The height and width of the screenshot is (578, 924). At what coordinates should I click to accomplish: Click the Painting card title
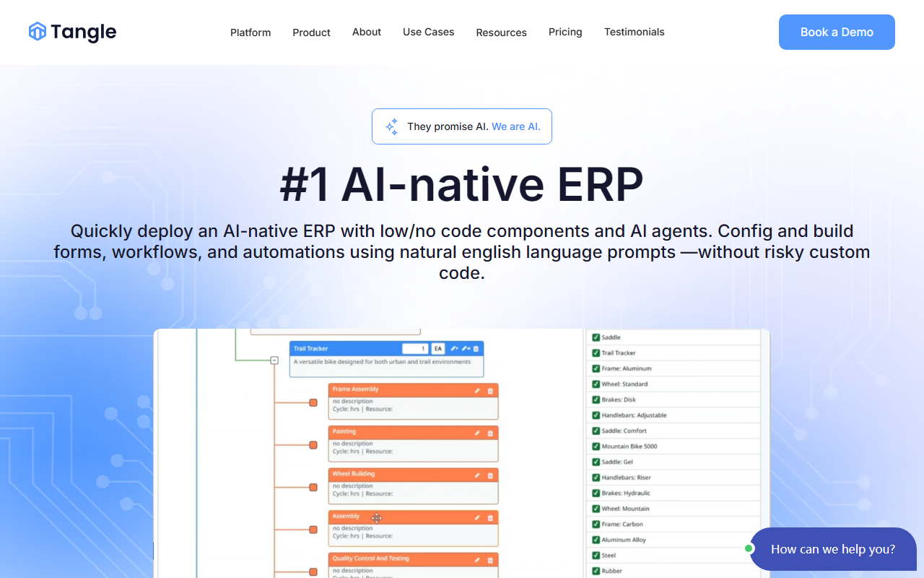pos(344,431)
